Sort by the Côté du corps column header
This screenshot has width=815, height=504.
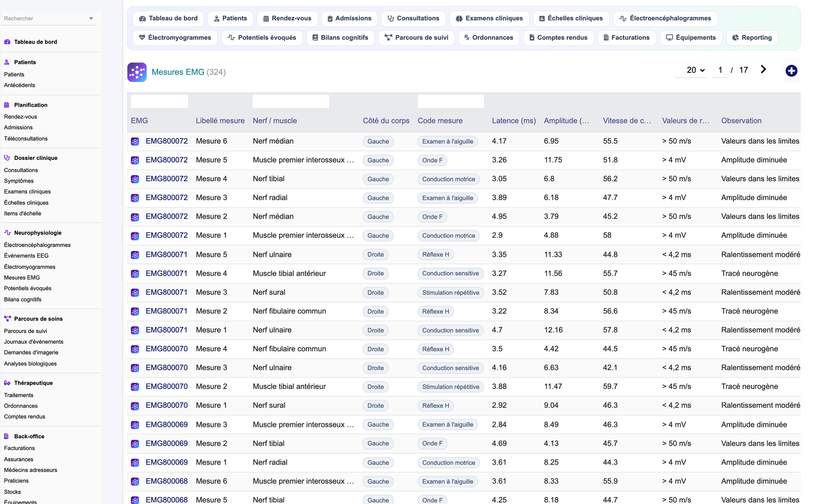tap(386, 121)
